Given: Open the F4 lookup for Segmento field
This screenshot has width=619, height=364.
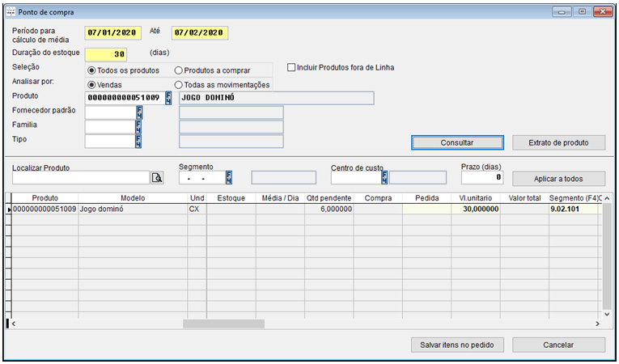Looking at the screenshot, I should click(229, 177).
